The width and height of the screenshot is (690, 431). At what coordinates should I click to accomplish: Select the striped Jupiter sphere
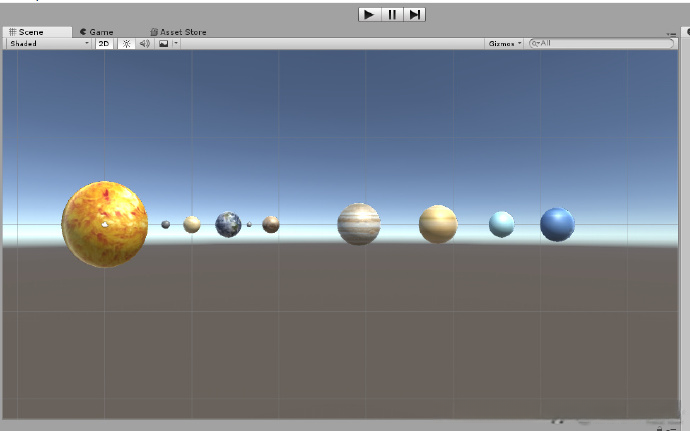(x=359, y=224)
